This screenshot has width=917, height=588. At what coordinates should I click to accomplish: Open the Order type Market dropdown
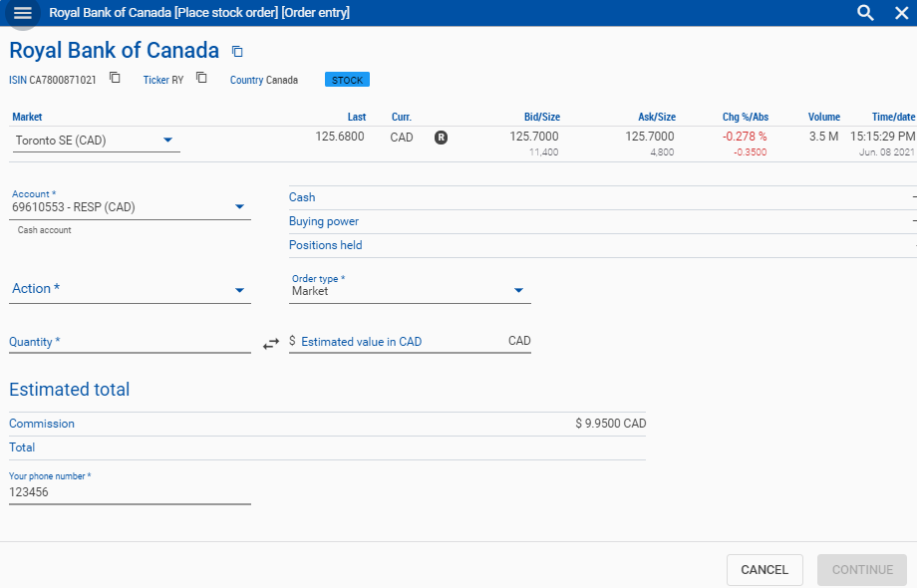410,288
